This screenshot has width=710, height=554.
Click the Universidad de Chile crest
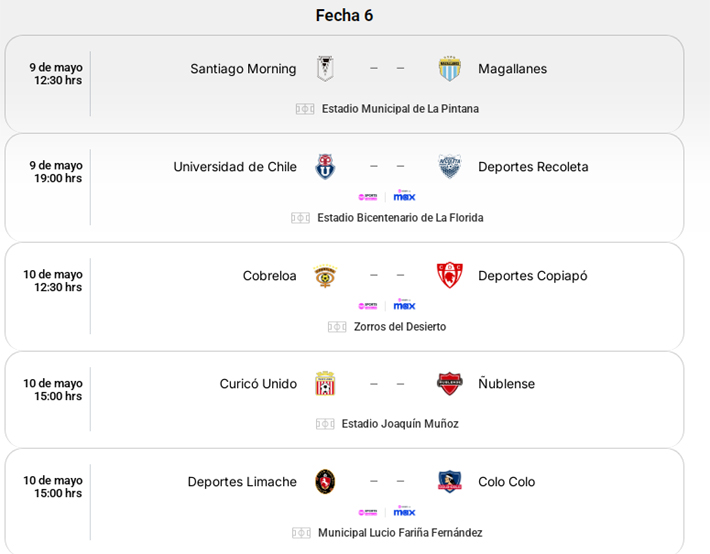(325, 167)
